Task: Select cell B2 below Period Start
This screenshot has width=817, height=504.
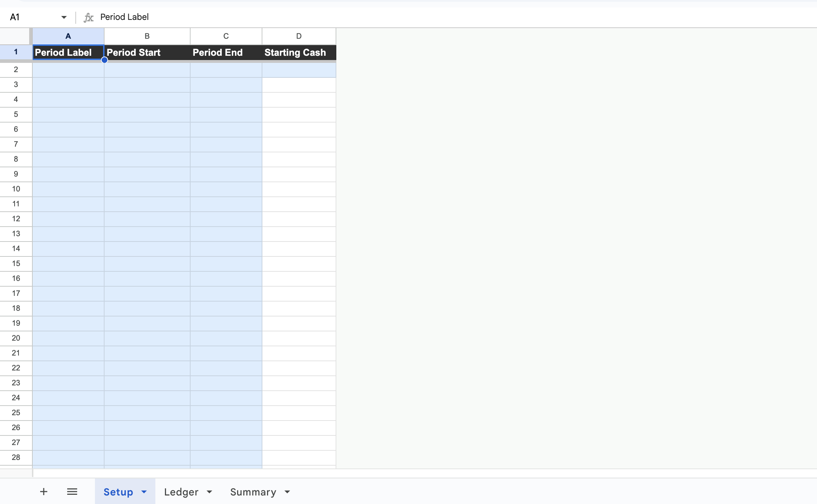Action: [x=146, y=70]
